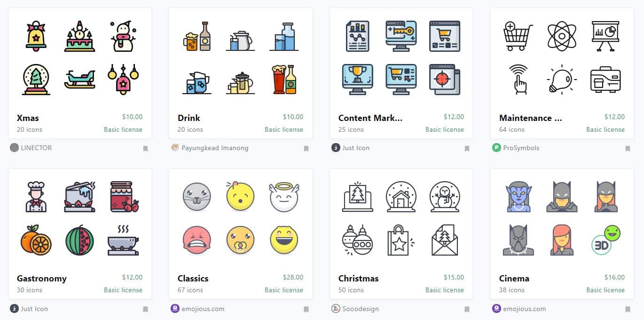Click the snowman icon in the Xmas pack
Image resolution: width=644 pixels, height=320 pixels.
(x=124, y=36)
